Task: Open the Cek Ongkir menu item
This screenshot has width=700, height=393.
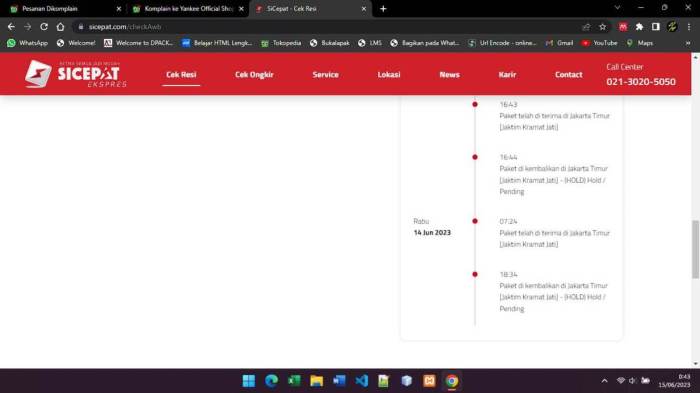Action: point(254,75)
